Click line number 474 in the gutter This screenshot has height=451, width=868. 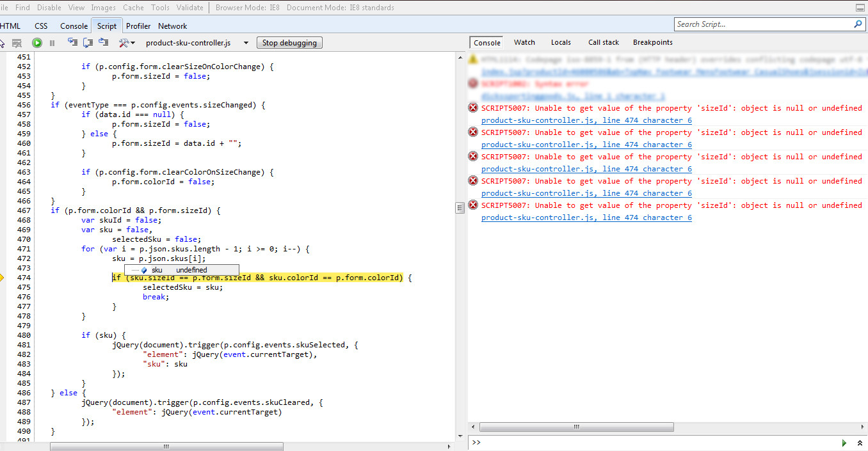[x=23, y=278]
